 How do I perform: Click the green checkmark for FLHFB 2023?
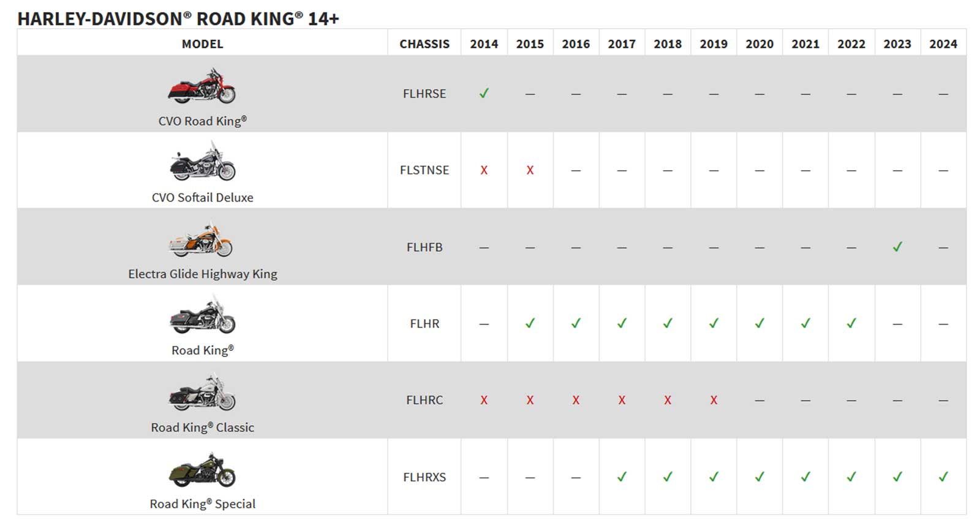pyautogui.click(x=897, y=247)
